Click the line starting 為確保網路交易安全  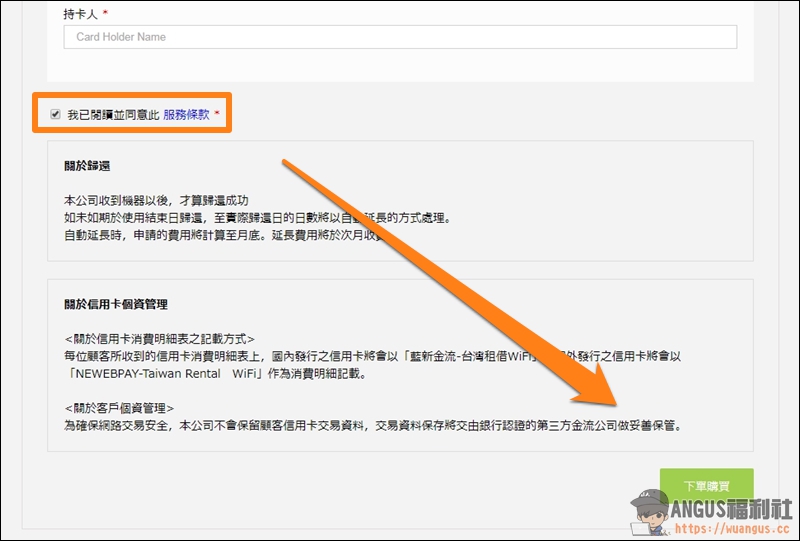(x=373, y=425)
